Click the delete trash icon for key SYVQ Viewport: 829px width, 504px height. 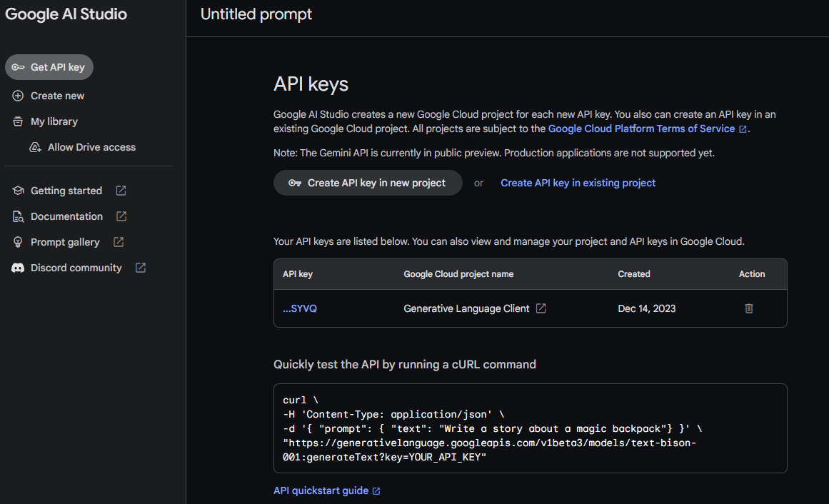tap(749, 308)
